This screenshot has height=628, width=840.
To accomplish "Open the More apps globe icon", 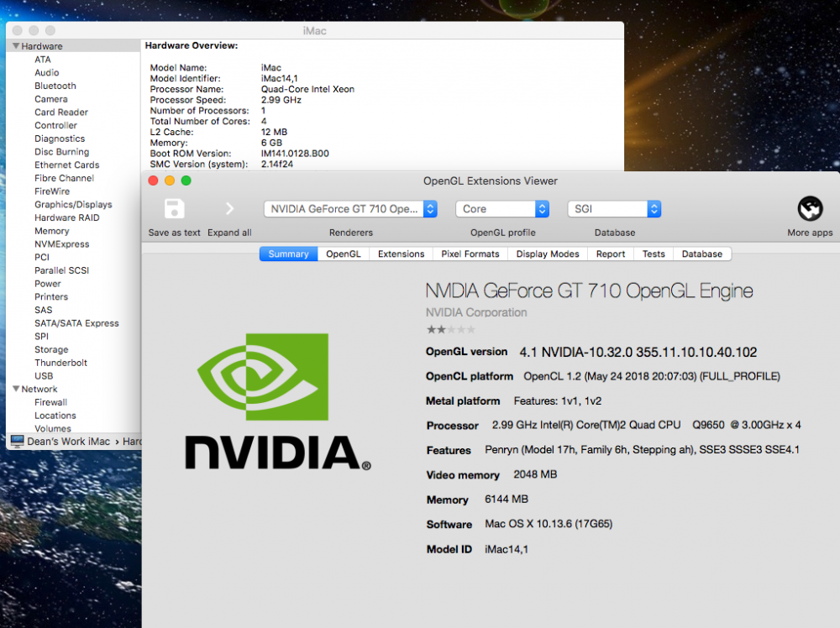I will 810,209.
